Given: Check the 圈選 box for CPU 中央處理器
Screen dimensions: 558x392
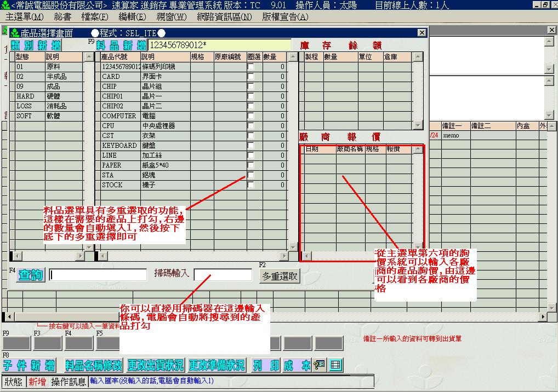Looking at the screenshot, I should pos(250,126).
